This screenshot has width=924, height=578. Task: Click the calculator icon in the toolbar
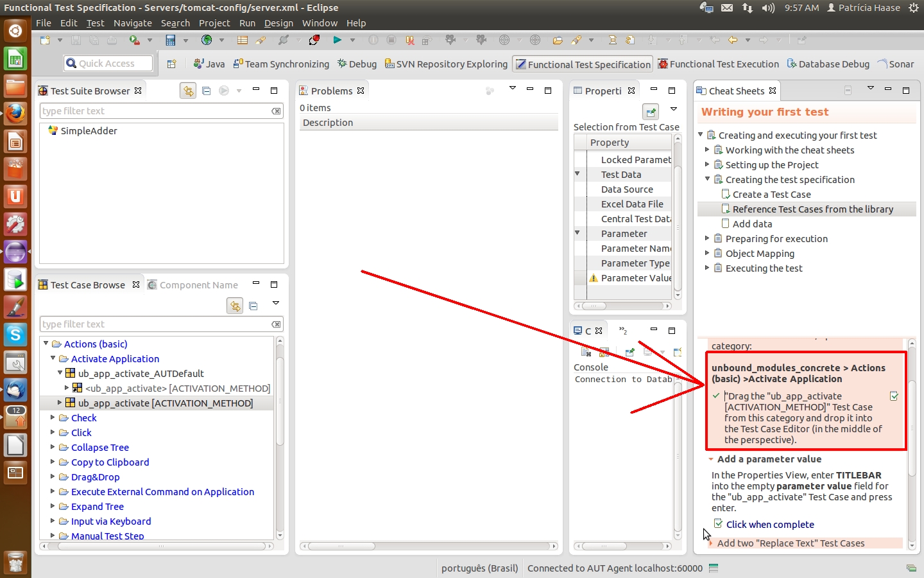point(170,40)
